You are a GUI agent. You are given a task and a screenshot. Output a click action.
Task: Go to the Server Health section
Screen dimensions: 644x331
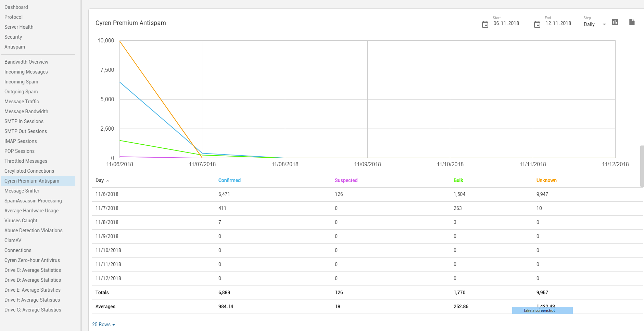[x=19, y=27]
